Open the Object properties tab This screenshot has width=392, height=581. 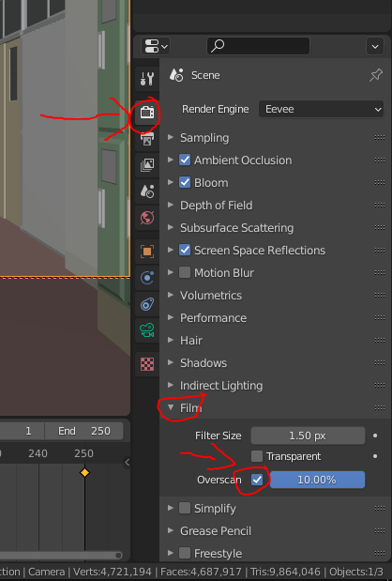click(x=147, y=252)
